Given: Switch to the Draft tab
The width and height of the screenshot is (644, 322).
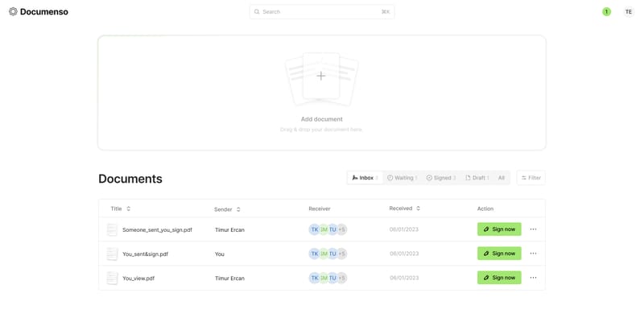Looking at the screenshot, I should click(477, 178).
